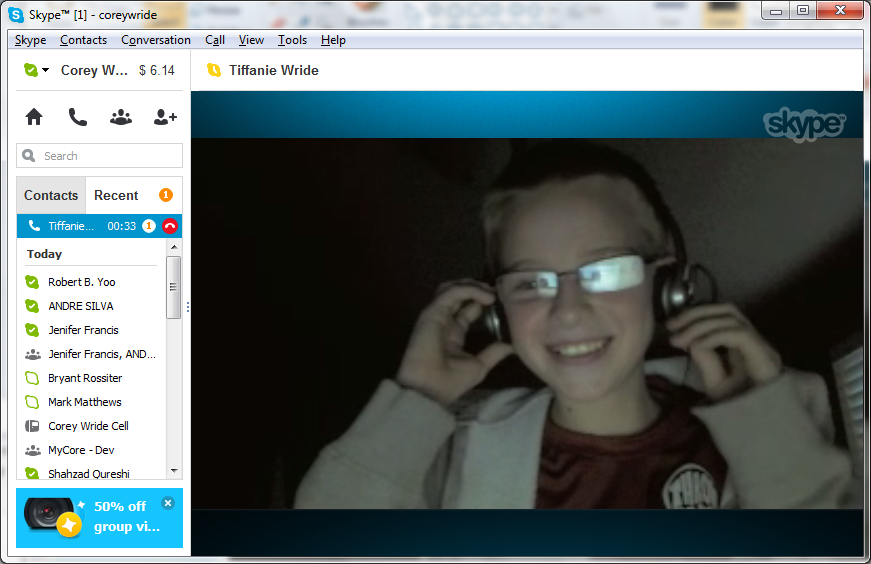Click the contact list scrollbar thumb
Image resolution: width=871 pixels, height=564 pixels.
click(173, 287)
